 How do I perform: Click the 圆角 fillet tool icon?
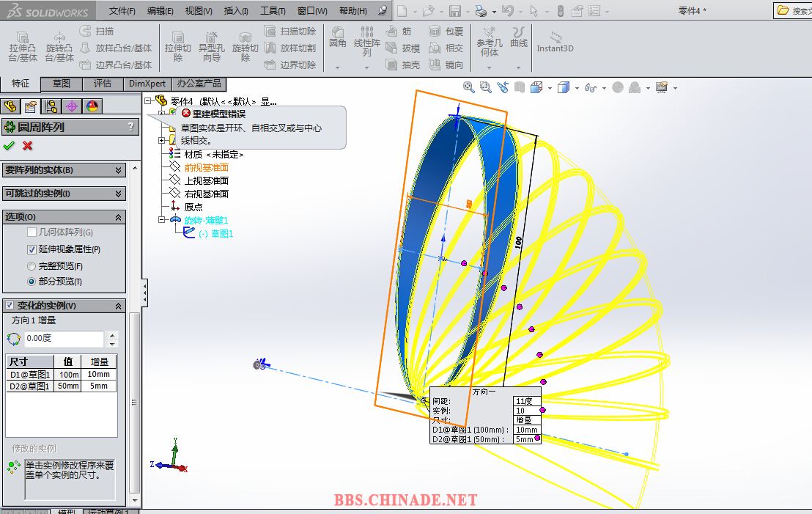pos(337,37)
